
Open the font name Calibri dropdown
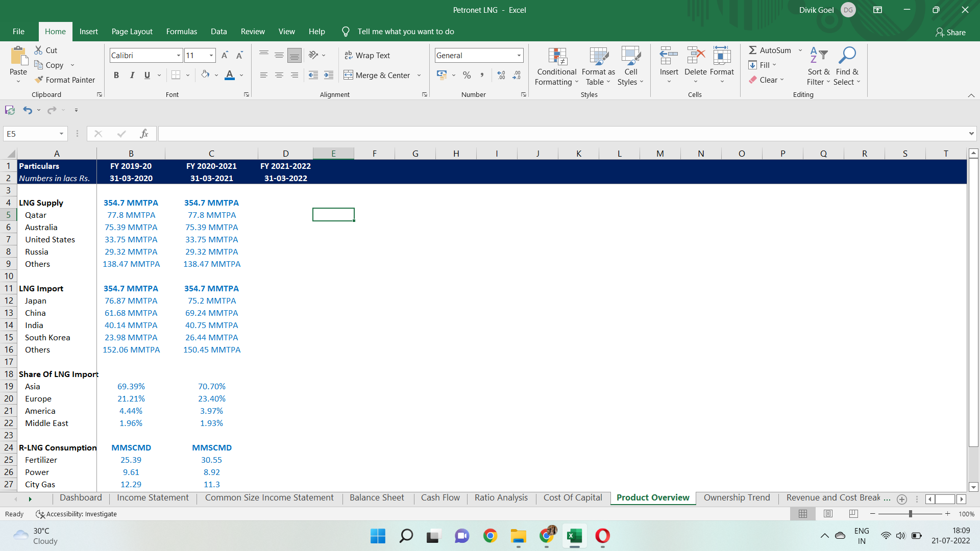point(179,55)
